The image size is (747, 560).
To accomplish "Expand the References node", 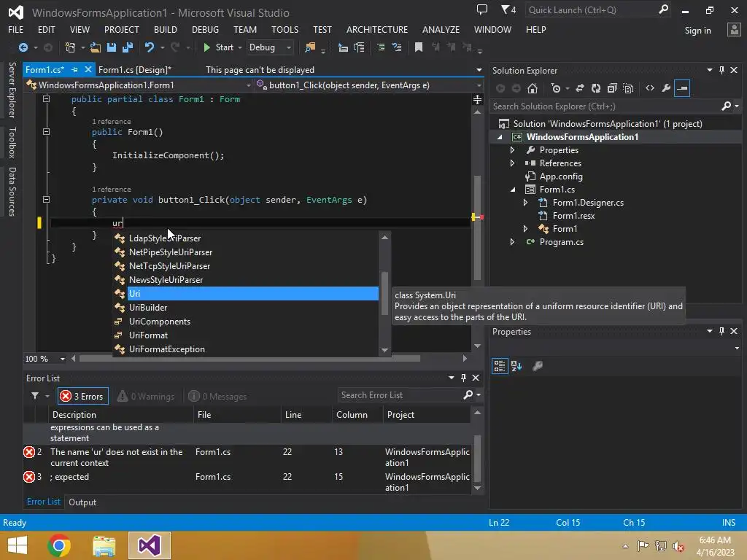I will coord(513,163).
